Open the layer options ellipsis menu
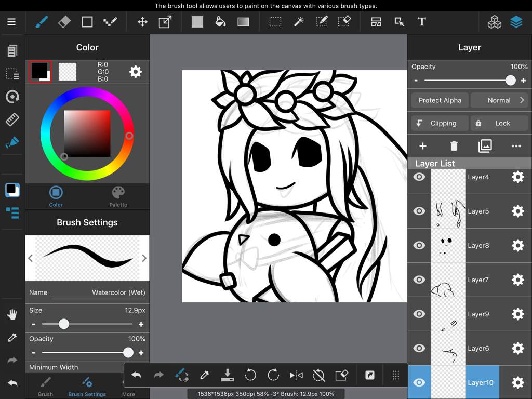 pyautogui.click(x=516, y=146)
